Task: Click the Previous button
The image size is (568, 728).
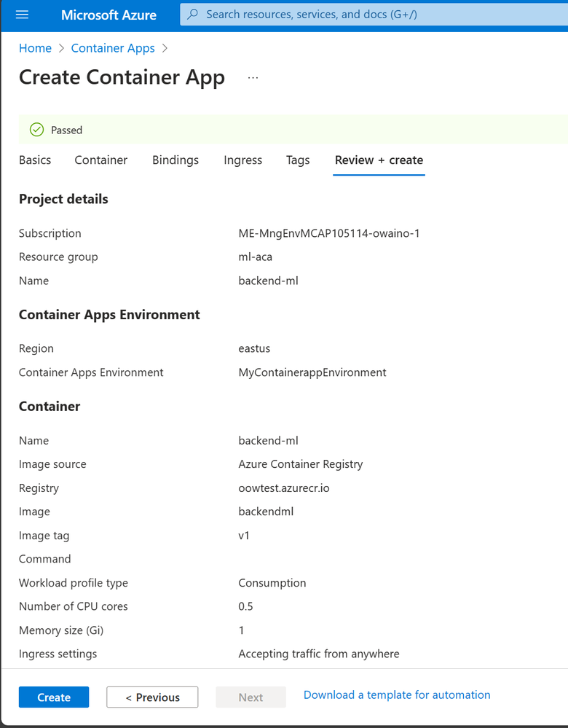Action: [x=152, y=697]
